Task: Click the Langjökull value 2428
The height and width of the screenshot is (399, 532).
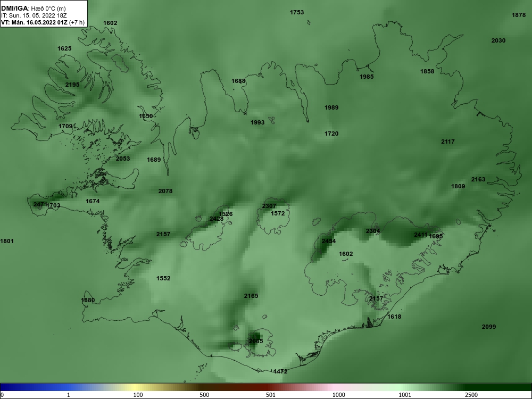Action: coord(217,219)
